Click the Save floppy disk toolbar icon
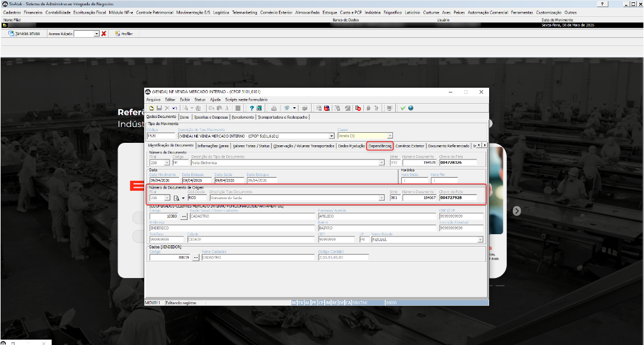This screenshot has width=644, height=345. coord(159,108)
